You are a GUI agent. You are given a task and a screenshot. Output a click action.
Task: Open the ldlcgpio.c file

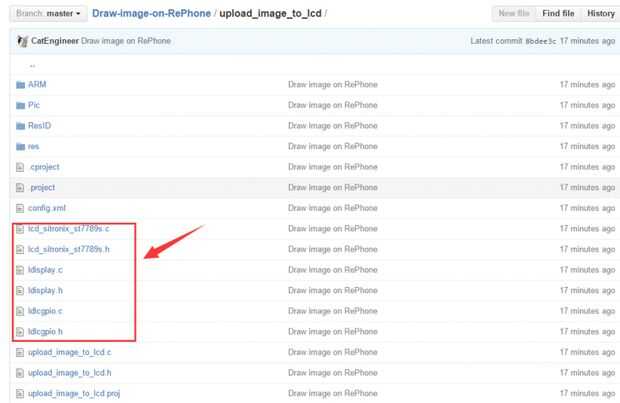(45, 311)
